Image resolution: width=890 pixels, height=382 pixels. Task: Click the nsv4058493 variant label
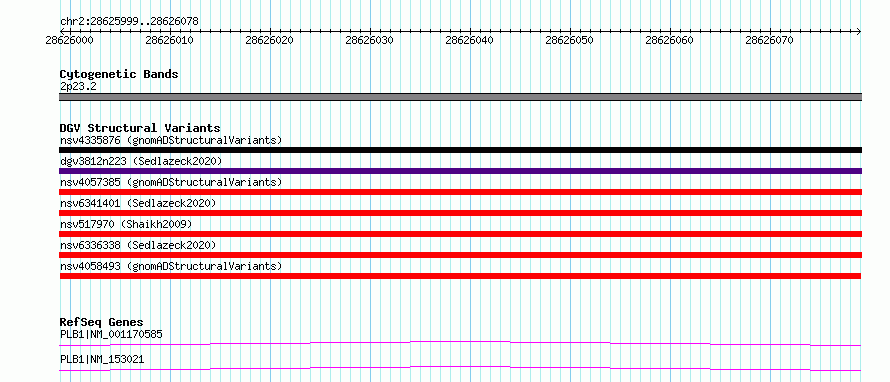tap(171, 266)
